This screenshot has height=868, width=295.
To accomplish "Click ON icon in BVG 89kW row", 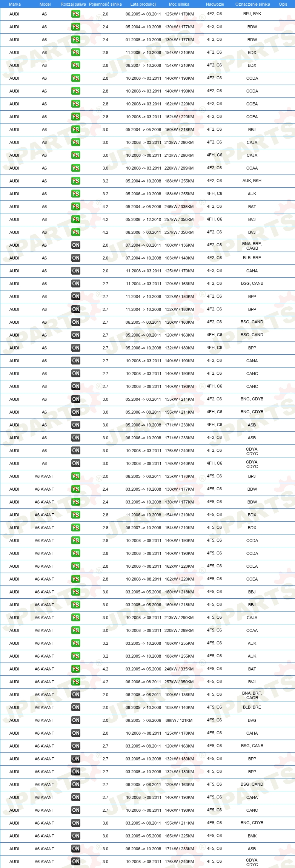I will (x=75, y=720).
